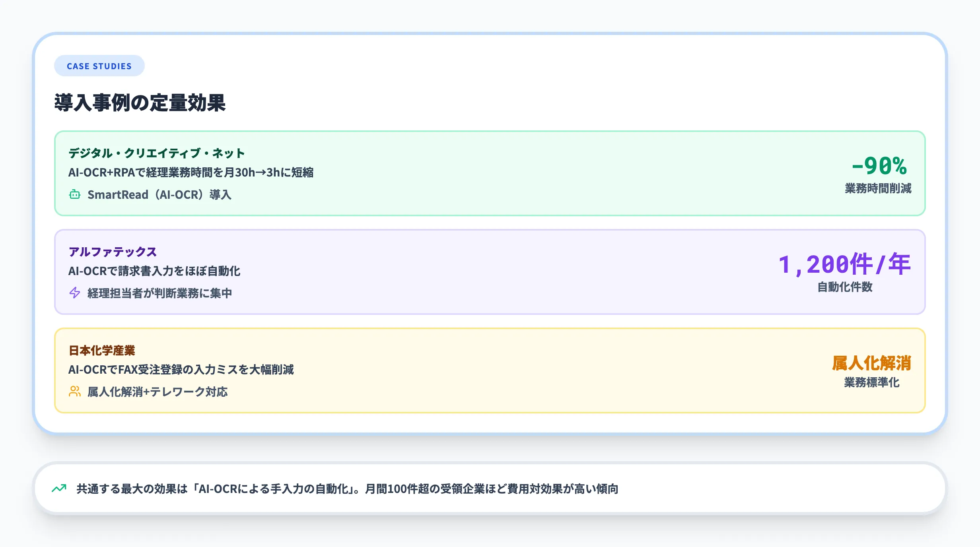
Task: Toggle the purple アルファテックス card
Action: pyautogui.click(x=490, y=272)
